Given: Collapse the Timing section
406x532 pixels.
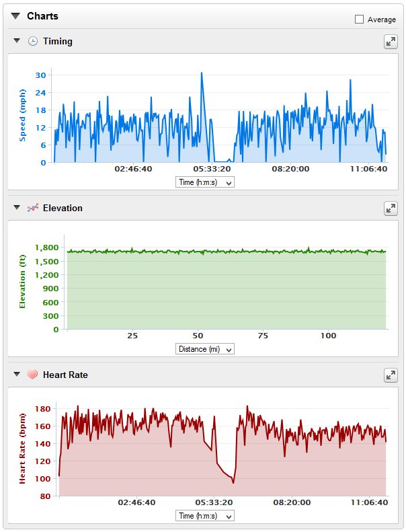Looking at the screenshot, I should (x=17, y=42).
